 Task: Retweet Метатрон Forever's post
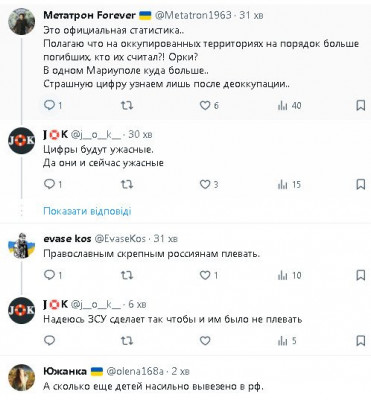tap(127, 106)
